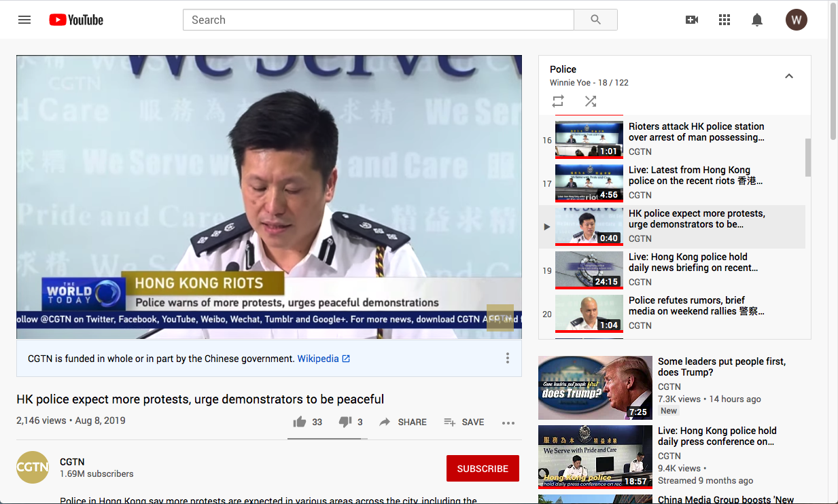Viewport: 838px width, 504px height.
Task: Subscribe to the CGTN channel
Action: 483,469
